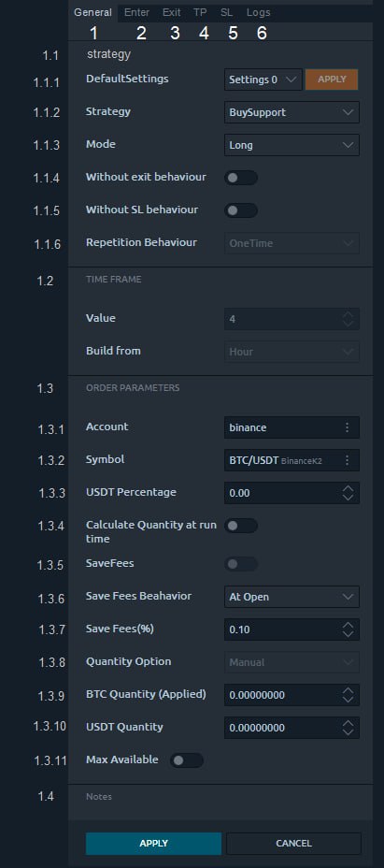The width and height of the screenshot is (384, 868).
Task: Switch to the Enter tab
Action: point(136,12)
